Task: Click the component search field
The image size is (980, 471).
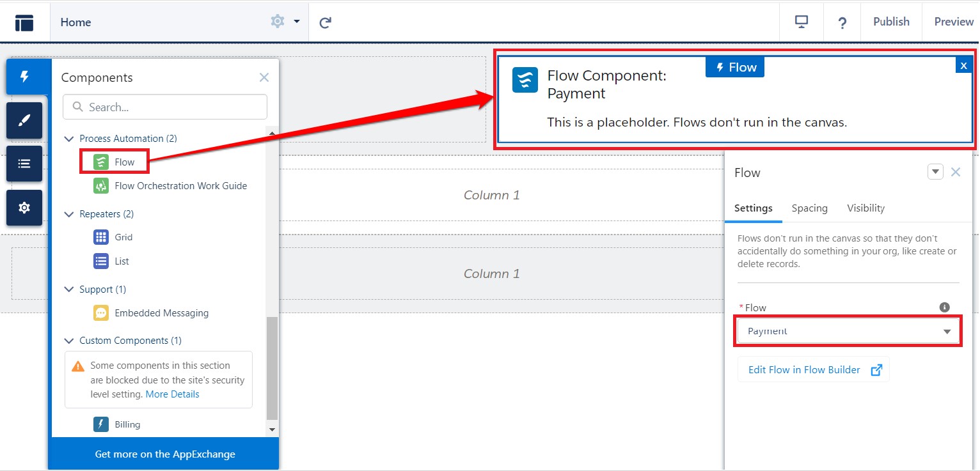Action: (x=165, y=107)
